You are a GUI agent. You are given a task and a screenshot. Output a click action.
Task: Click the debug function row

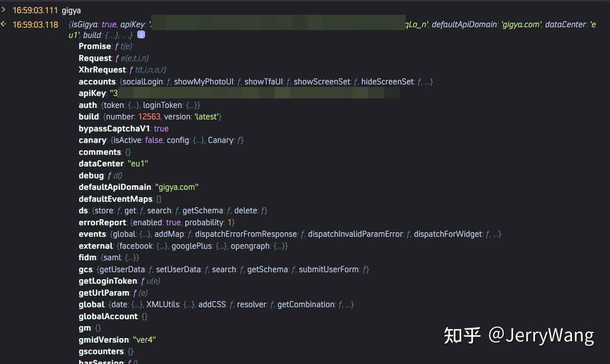point(100,175)
